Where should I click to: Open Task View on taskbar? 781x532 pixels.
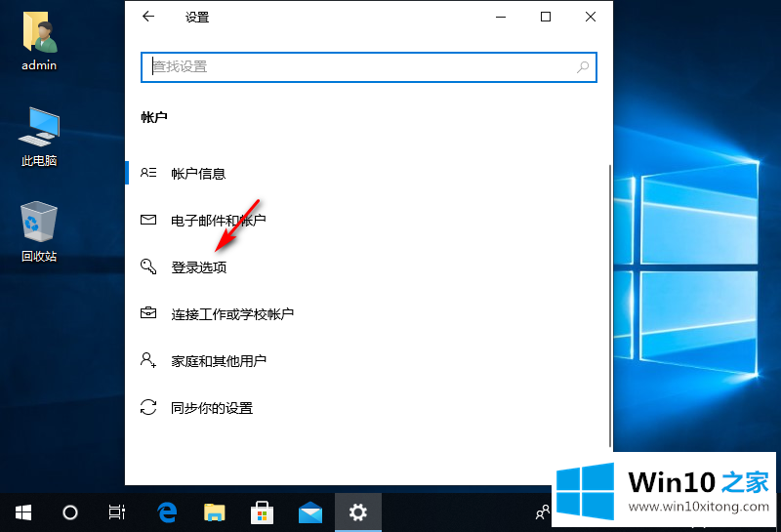pos(116,512)
